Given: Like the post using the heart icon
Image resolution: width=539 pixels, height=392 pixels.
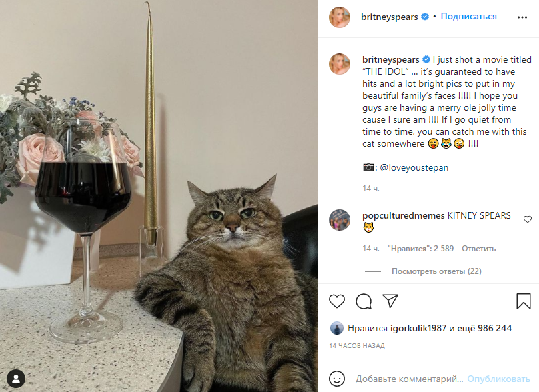Looking at the screenshot, I should [x=336, y=301].
